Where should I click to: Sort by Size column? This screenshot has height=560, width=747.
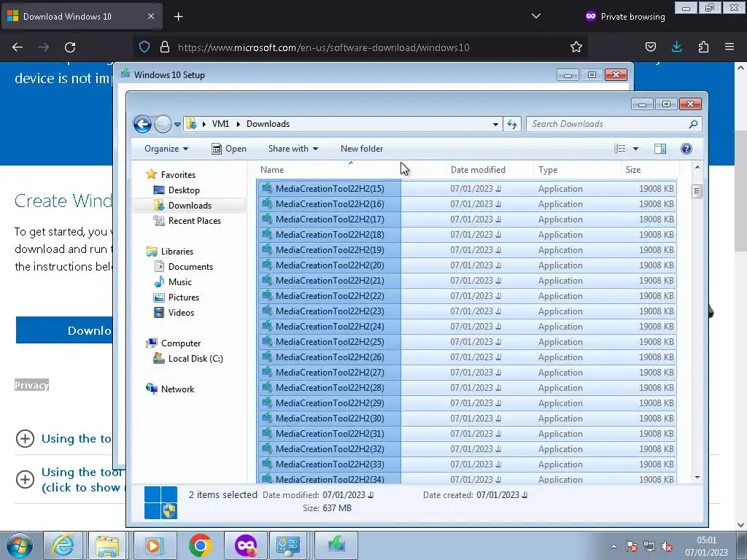point(650,169)
